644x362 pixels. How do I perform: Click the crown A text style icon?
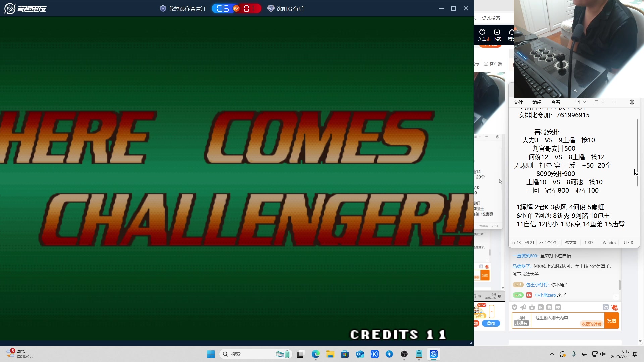[x=532, y=307]
